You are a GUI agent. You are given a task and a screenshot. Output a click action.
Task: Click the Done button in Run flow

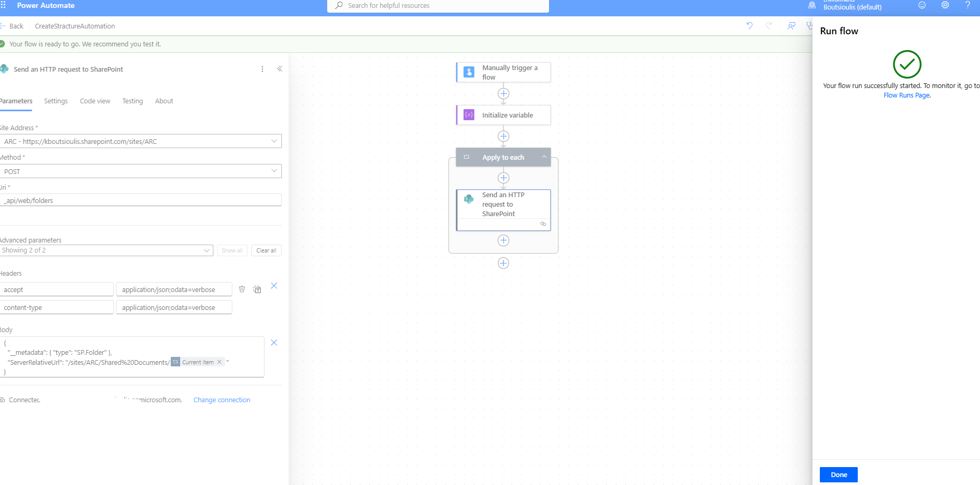838,474
